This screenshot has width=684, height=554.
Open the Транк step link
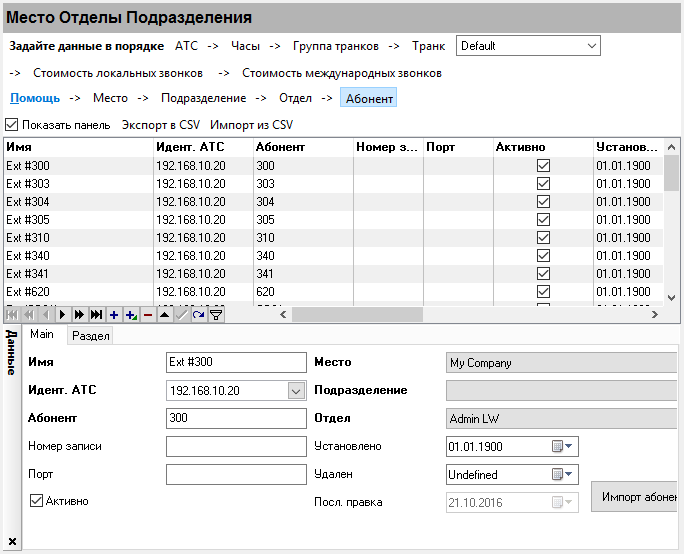[x=428, y=46]
